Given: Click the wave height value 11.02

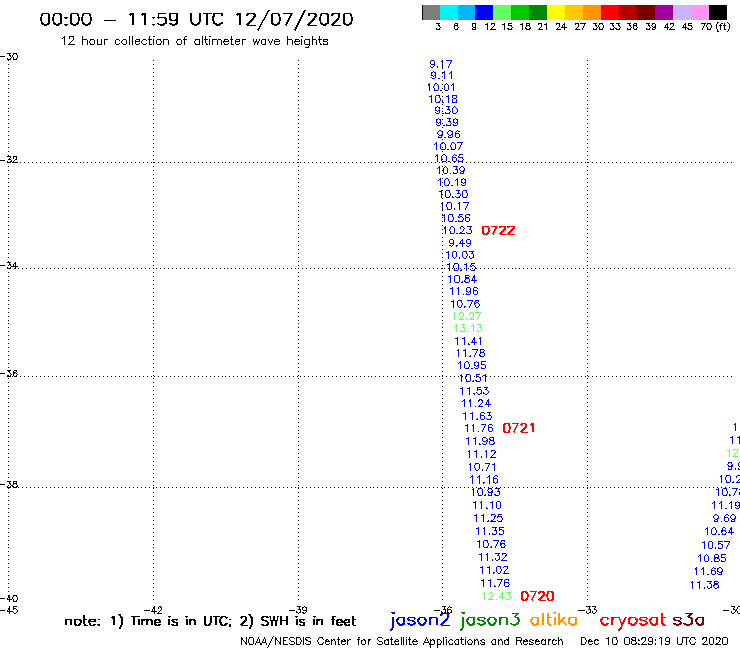Looking at the screenshot, I should (x=494, y=570).
